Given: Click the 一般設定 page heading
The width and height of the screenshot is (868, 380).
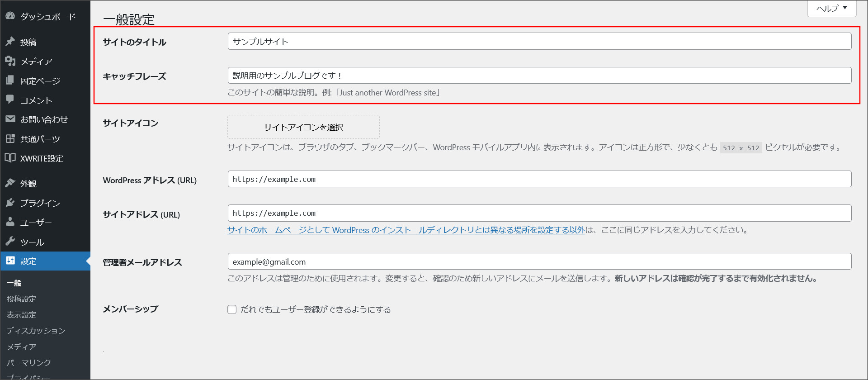Looking at the screenshot, I should click(x=129, y=19).
